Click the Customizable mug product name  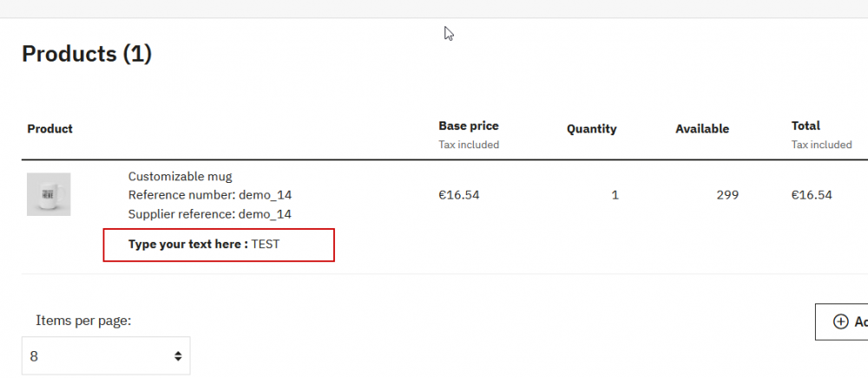tap(180, 176)
